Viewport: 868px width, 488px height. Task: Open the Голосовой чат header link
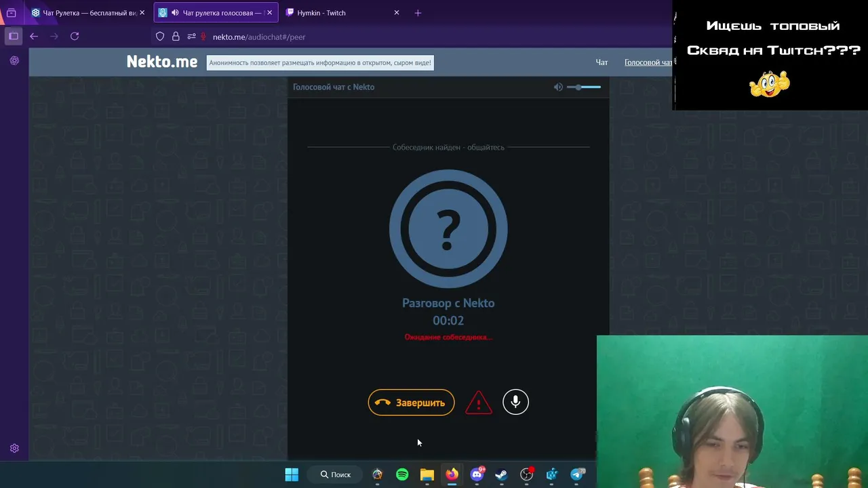[x=648, y=62]
